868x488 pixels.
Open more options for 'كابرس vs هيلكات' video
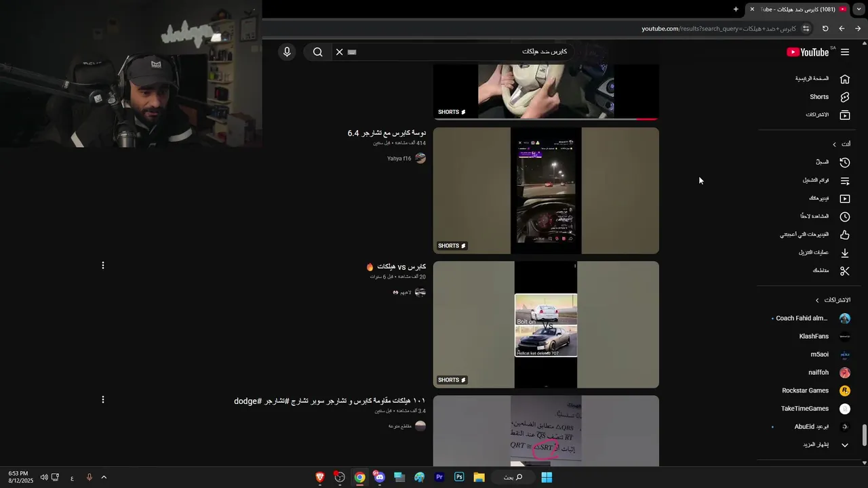103,266
